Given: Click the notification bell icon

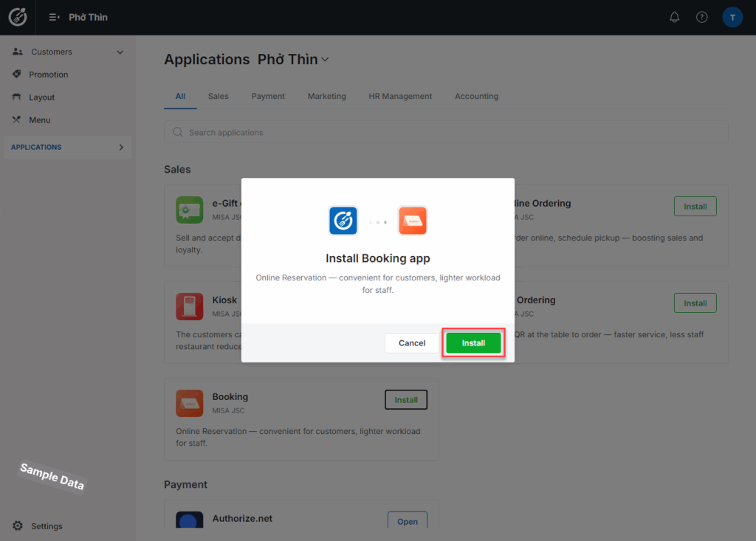Looking at the screenshot, I should tap(674, 17).
